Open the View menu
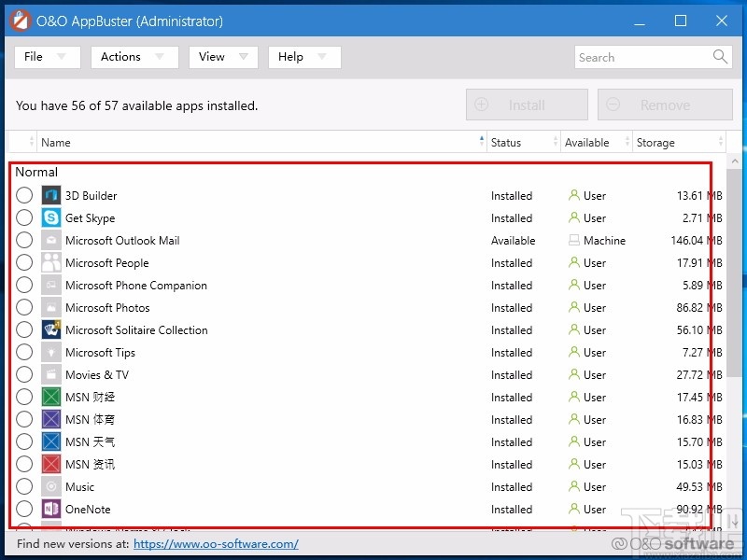Screen dimensions: 747x560 tap(222, 57)
